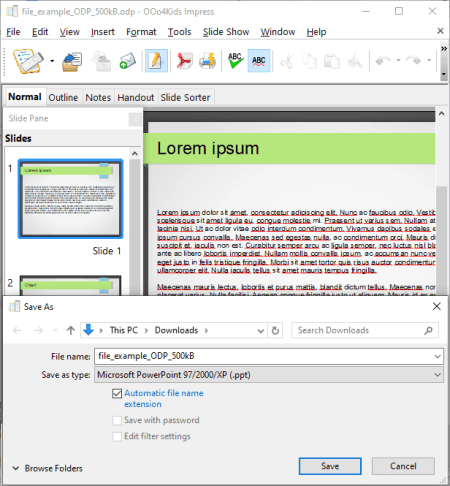Screen dimensions: 450x486
Task: Open the New document dropdown arrow
Action: pos(52,61)
